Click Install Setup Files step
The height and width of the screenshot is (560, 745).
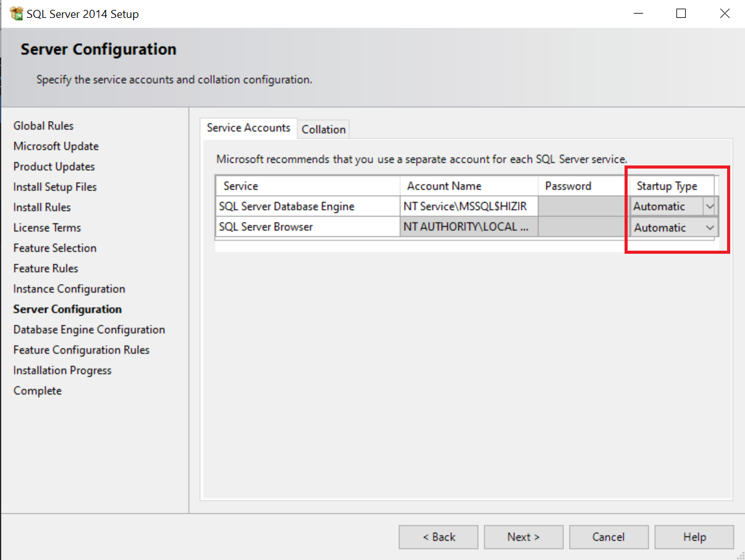pos(55,187)
